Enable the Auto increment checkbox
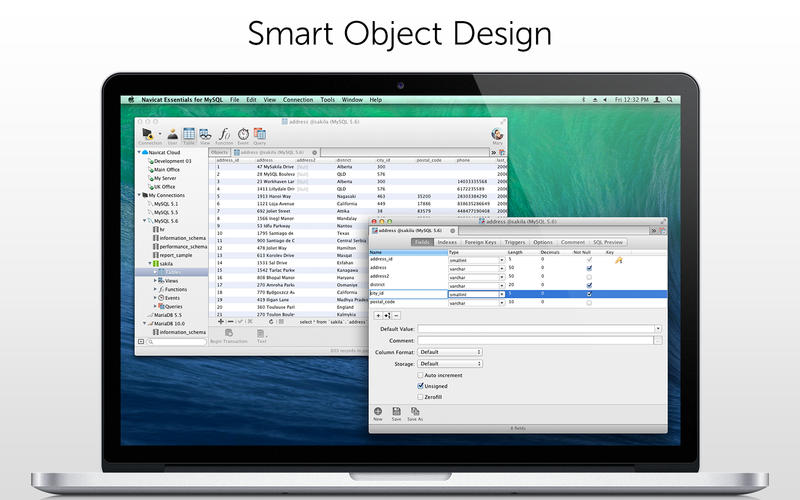 tap(421, 375)
